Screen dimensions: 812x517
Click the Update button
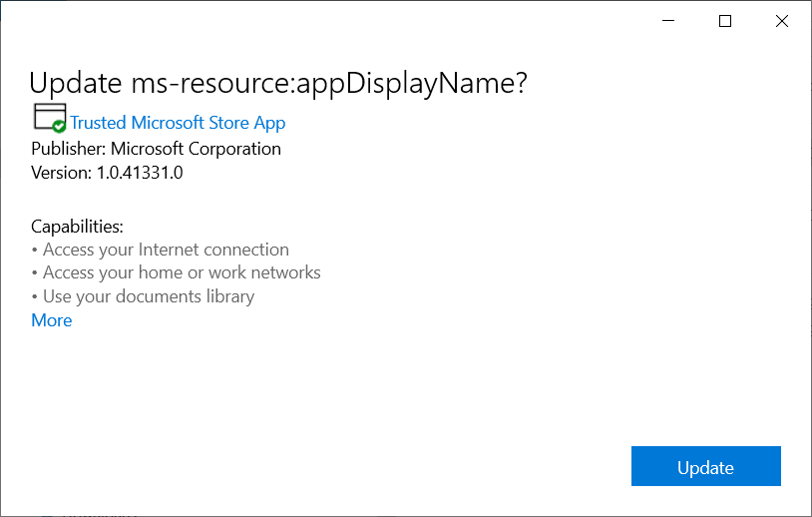705,467
